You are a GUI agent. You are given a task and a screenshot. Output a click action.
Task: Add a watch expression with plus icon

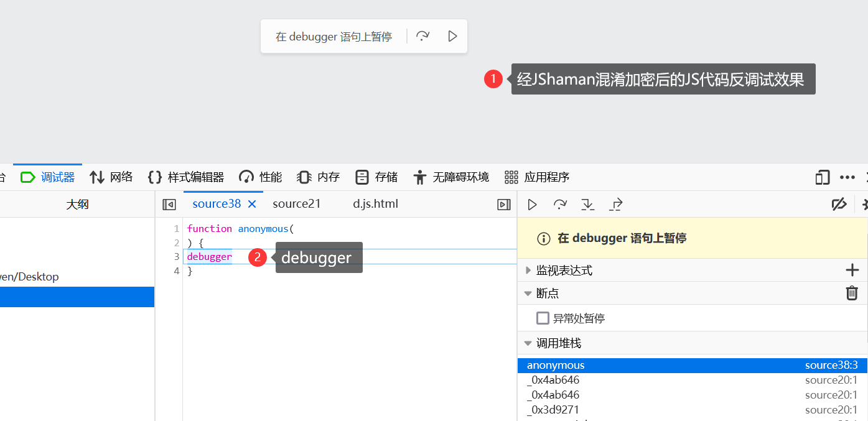pyautogui.click(x=852, y=270)
